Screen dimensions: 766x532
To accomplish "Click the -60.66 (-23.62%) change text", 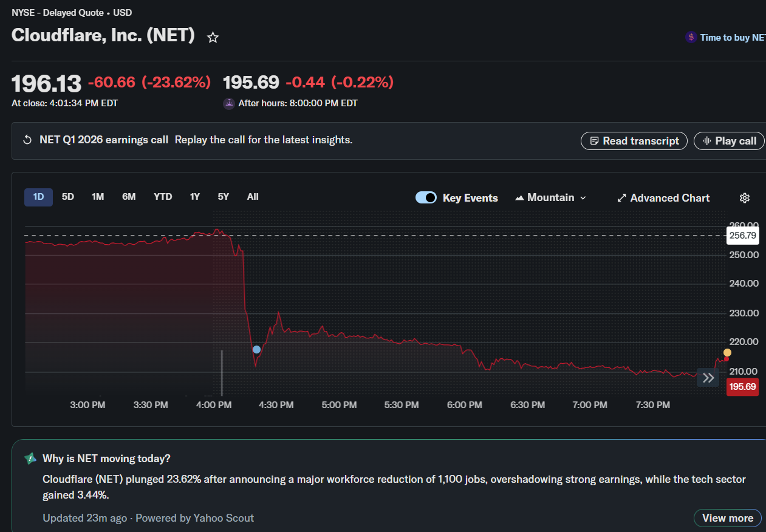I will (149, 82).
